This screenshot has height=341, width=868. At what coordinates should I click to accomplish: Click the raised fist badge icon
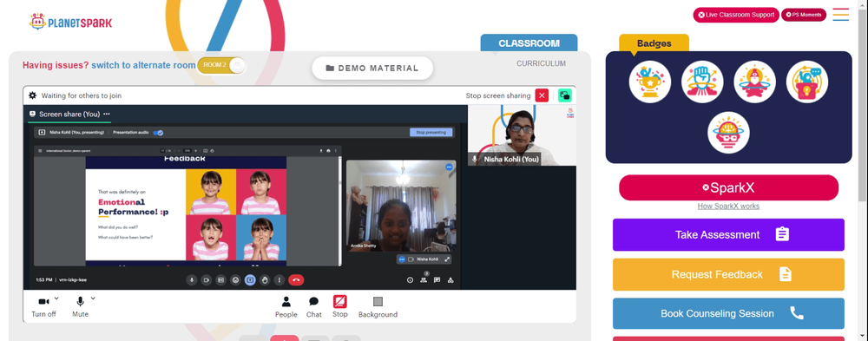702,82
